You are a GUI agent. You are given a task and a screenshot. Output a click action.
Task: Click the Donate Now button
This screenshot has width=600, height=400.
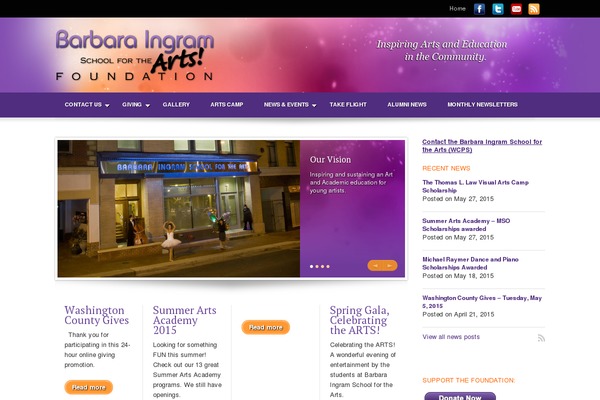click(460, 397)
